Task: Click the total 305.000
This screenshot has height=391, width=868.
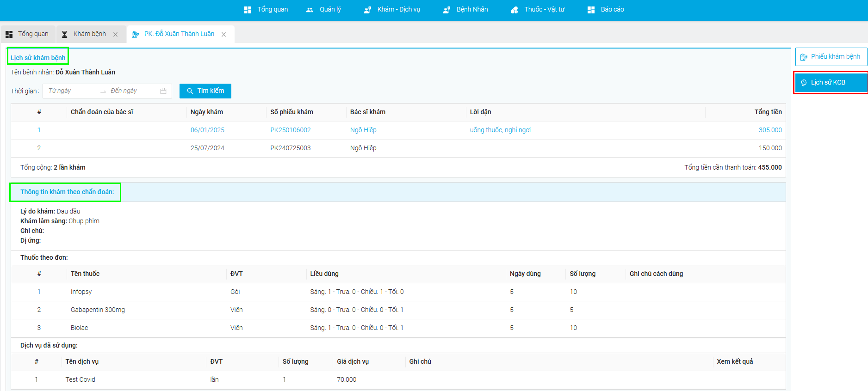Action: 770,130
